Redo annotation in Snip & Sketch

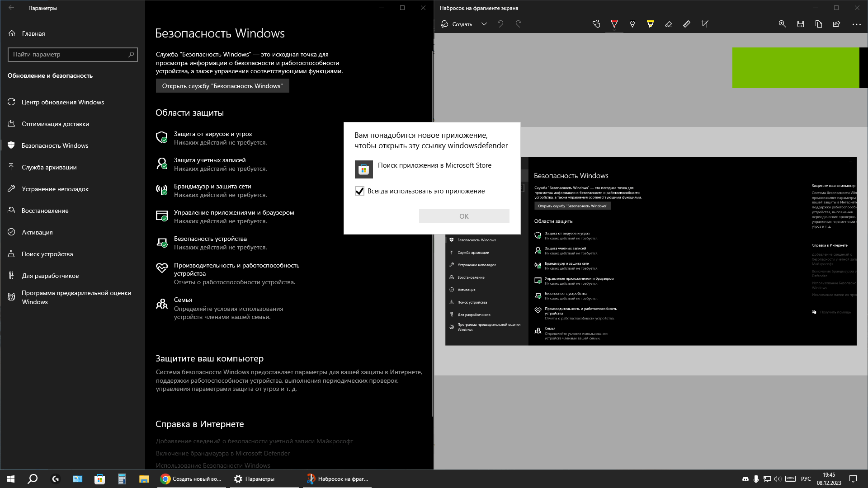coord(519,24)
